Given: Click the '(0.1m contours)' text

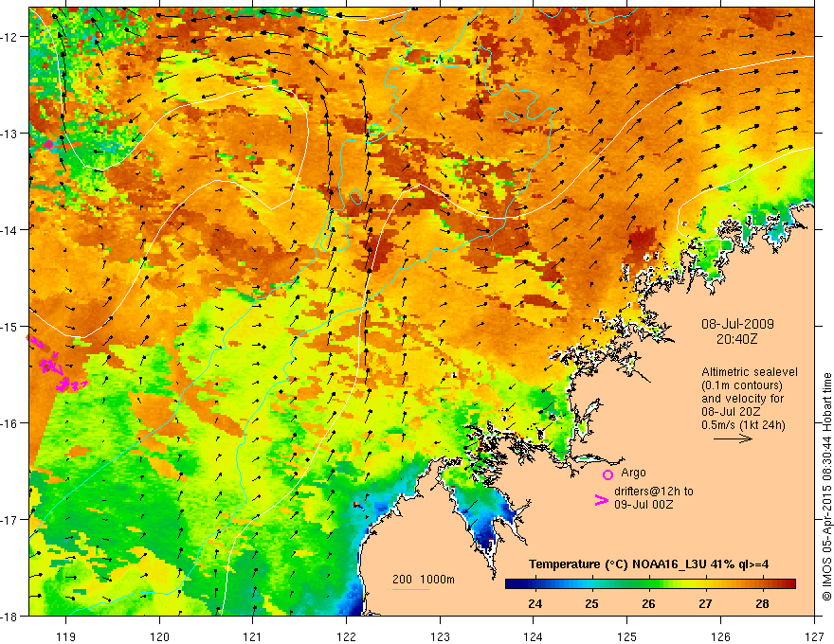Looking at the screenshot, I should coord(742,385).
